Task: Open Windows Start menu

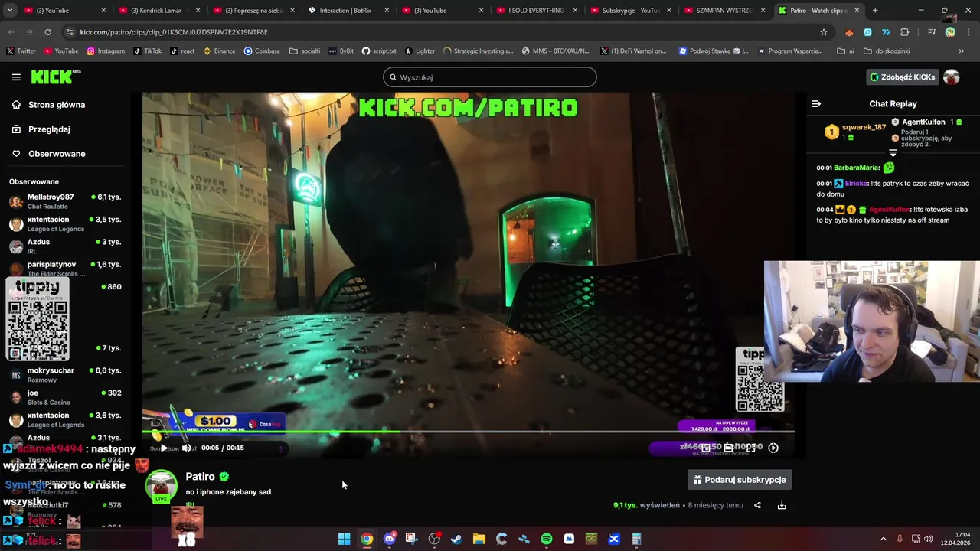Action: [x=345, y=539]
